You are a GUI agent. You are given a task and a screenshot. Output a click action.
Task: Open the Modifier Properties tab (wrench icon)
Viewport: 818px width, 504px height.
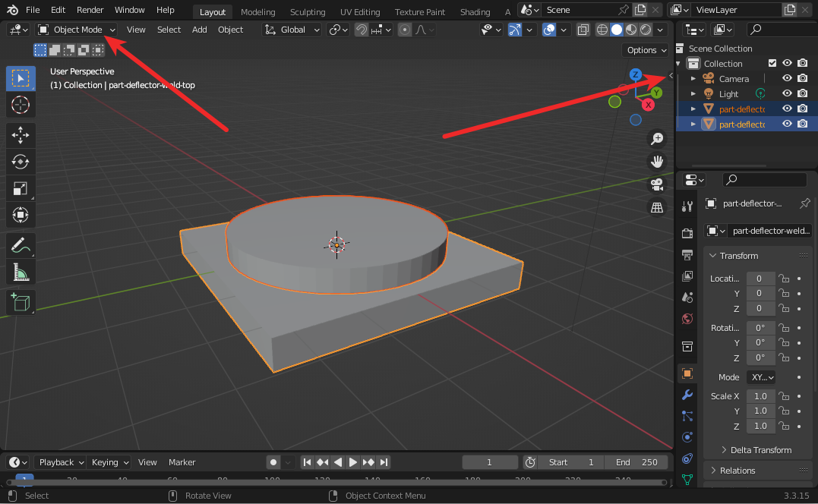[687, 395]
